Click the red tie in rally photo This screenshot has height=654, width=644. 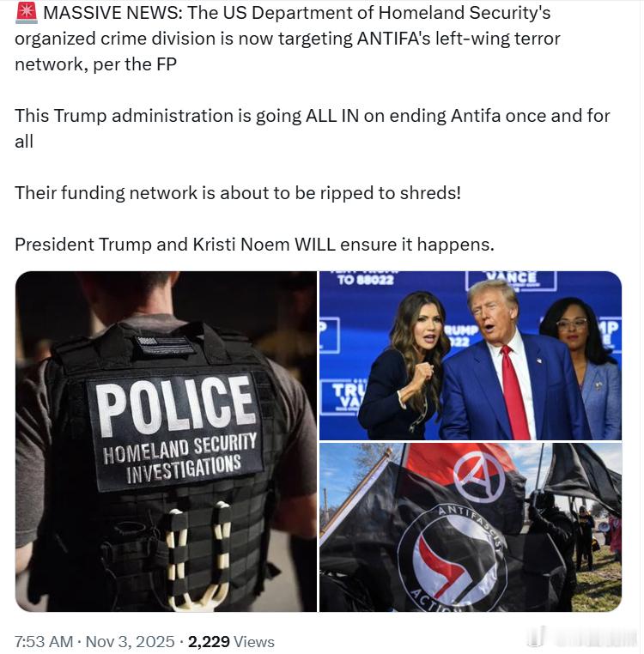(x=515, y=392)
